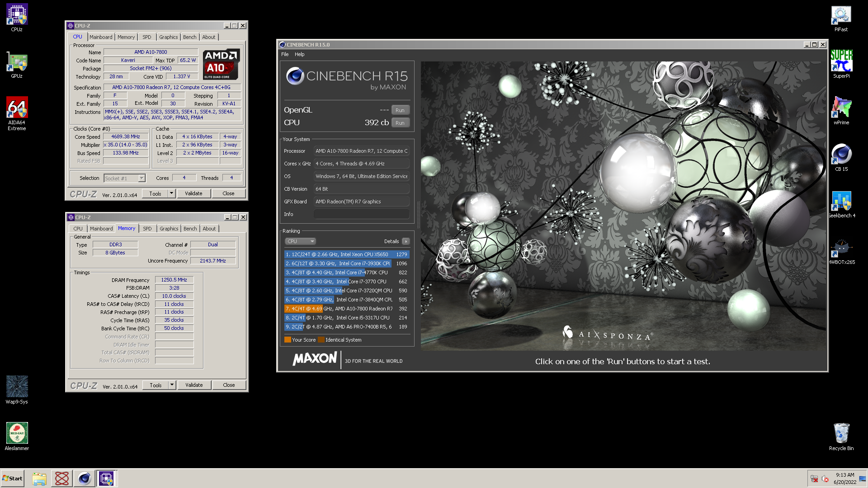Open CB 15 desktop shortcut
This screenshot has width=868, height=488.
(841, 158)
